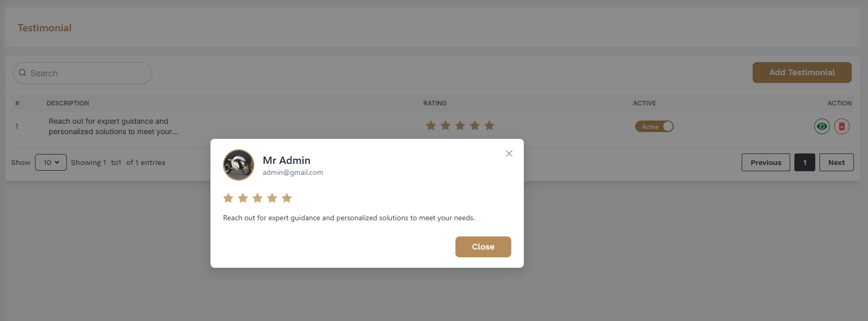Close the modal with the X icon
Screen dimensions: 868x321
tap(509, 153)
